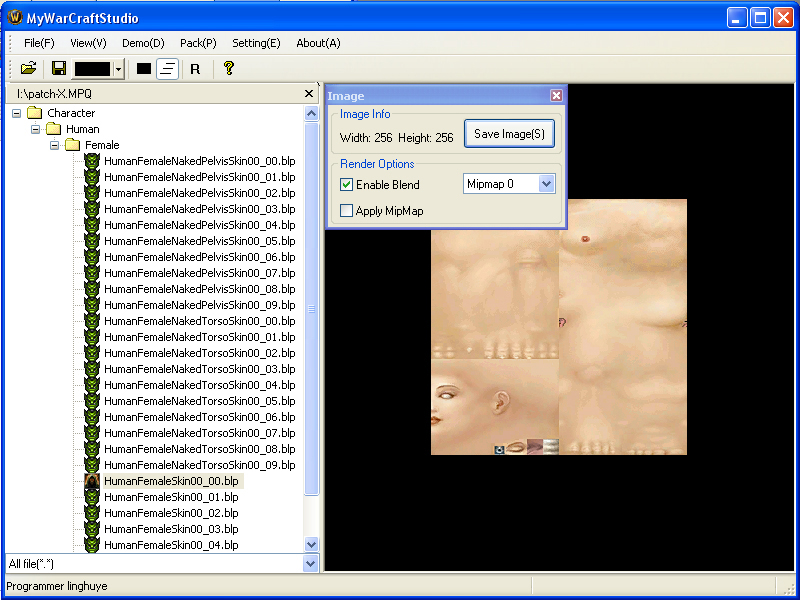Open the All file(*.*) filter dropdown

(x=310, y=564)
